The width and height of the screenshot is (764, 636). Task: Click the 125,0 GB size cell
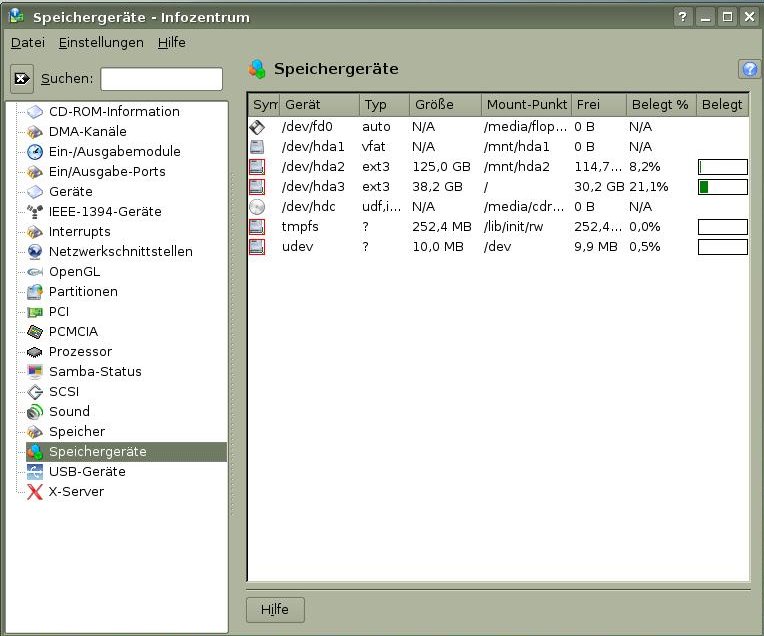pyautogui.click(x=441, y=167)
